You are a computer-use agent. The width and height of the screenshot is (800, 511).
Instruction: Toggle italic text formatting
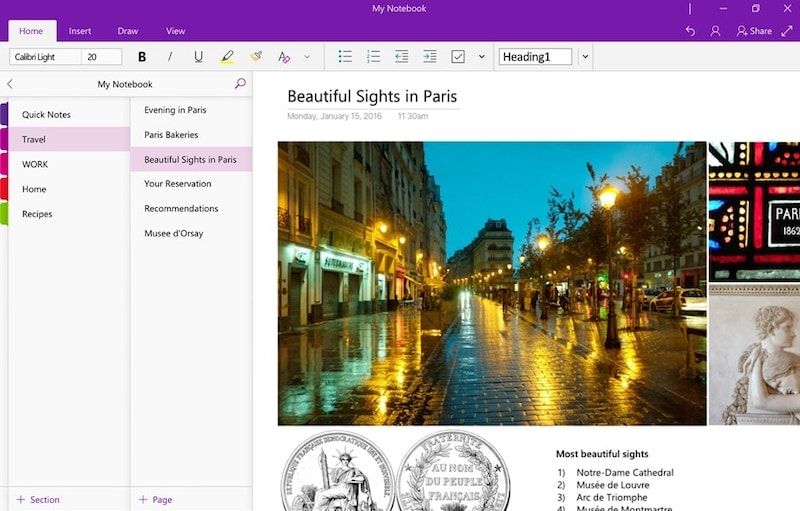[x=170, y=57]
